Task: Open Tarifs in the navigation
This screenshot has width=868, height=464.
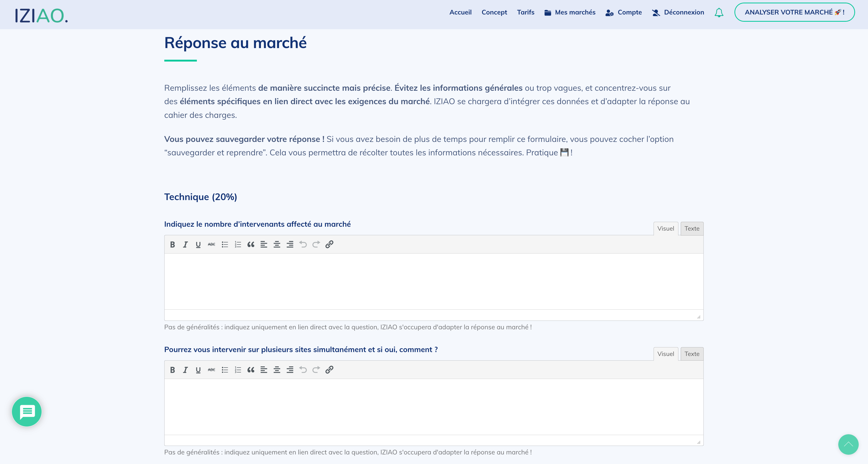Action: pos(526,12)
